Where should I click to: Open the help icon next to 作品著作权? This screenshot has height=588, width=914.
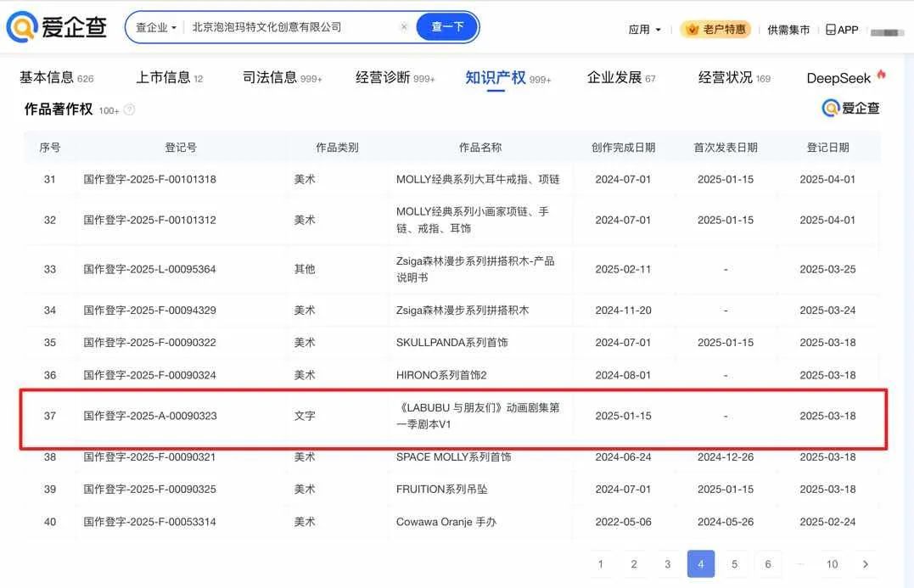[x=129, y=109]
